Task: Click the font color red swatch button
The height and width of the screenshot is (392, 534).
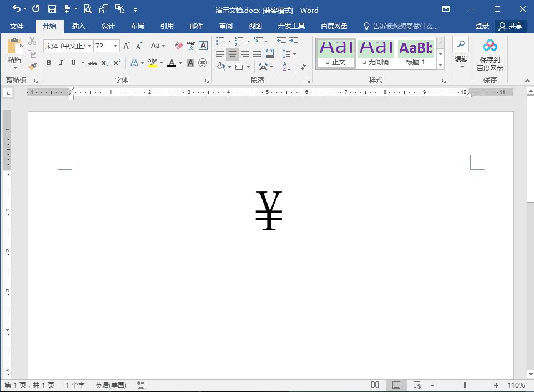Action: [x=171, y=63]
